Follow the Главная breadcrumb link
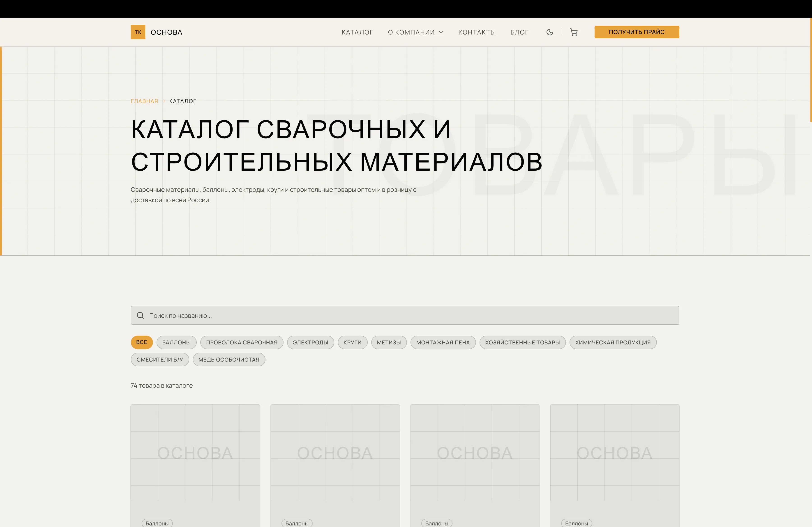Viewport: 812px width, 527px height. (144, 101)
